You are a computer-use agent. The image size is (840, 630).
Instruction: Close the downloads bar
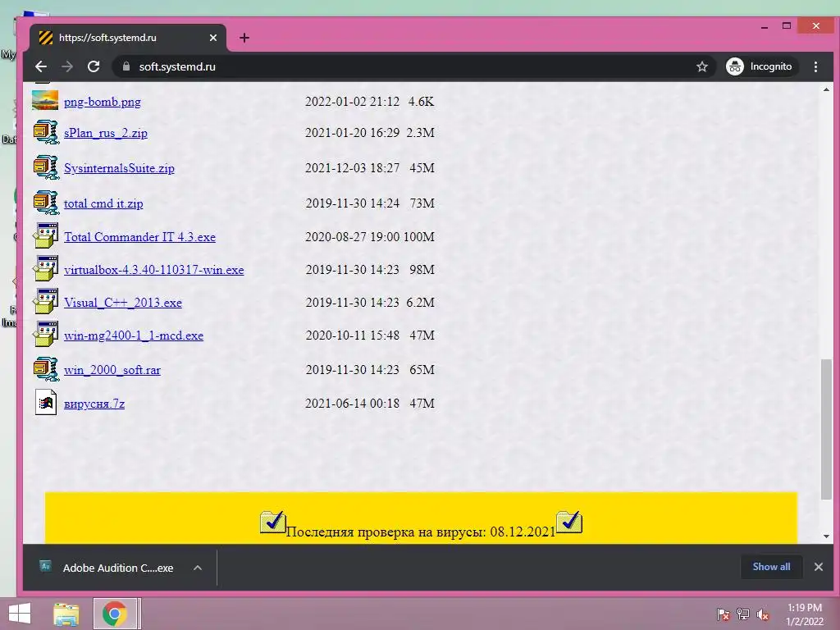point(818,567)
